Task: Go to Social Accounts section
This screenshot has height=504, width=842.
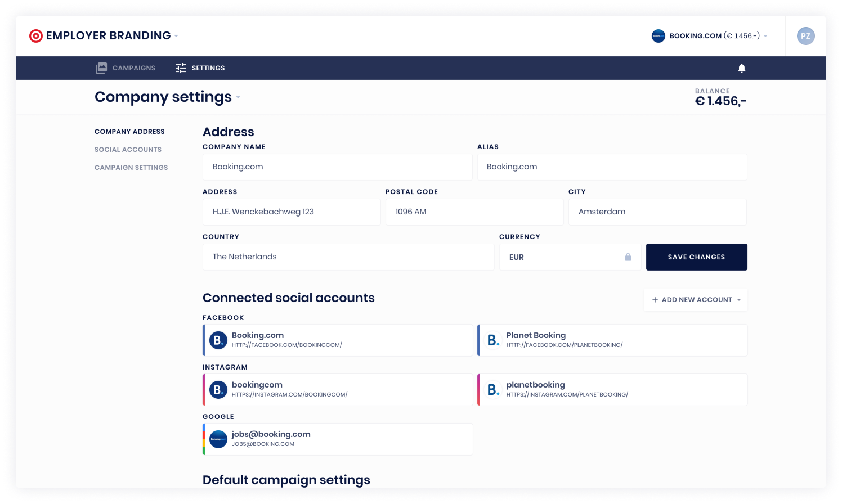Action: pos(128,150)
